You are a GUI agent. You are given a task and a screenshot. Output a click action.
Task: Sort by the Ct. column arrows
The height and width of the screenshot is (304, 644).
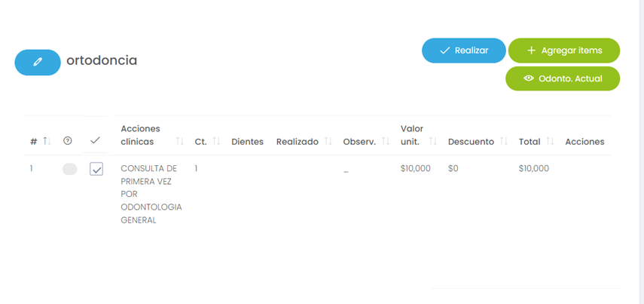tap(216, 141)
